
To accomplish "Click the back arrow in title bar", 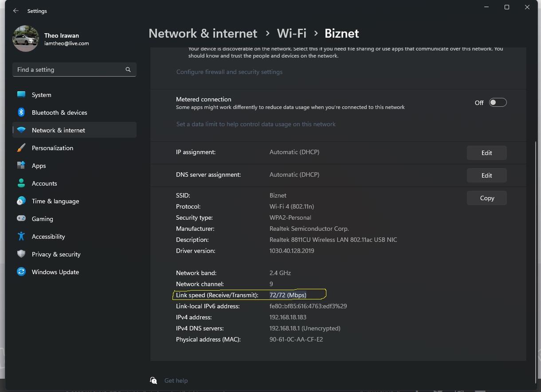I will point(16,11).
